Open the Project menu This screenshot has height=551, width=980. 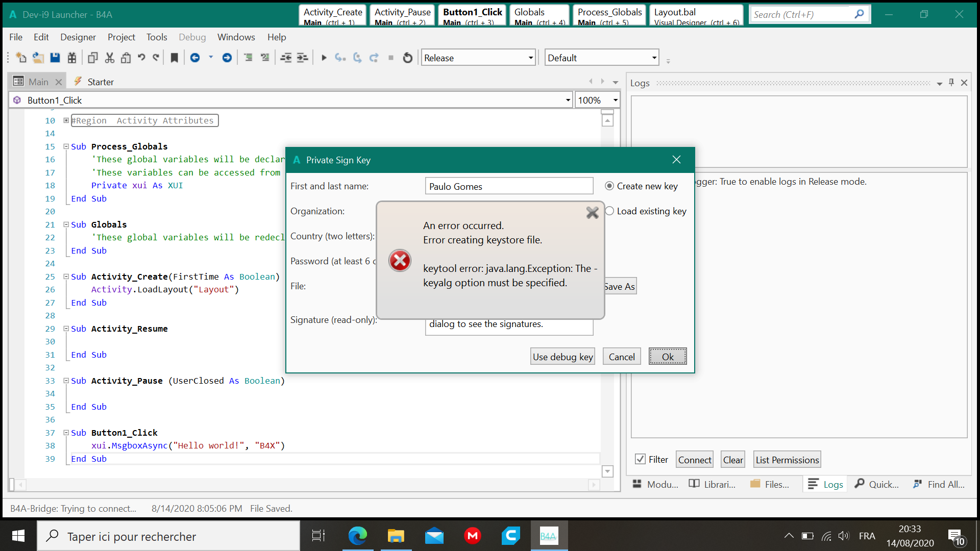121,37
